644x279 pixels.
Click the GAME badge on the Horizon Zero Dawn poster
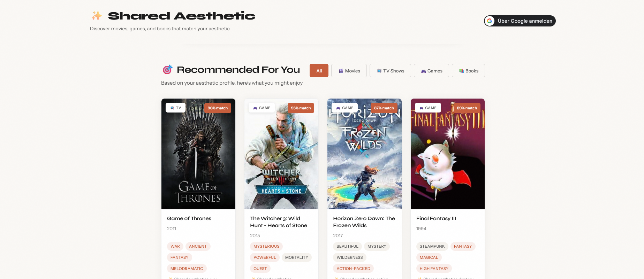point(345,108)
